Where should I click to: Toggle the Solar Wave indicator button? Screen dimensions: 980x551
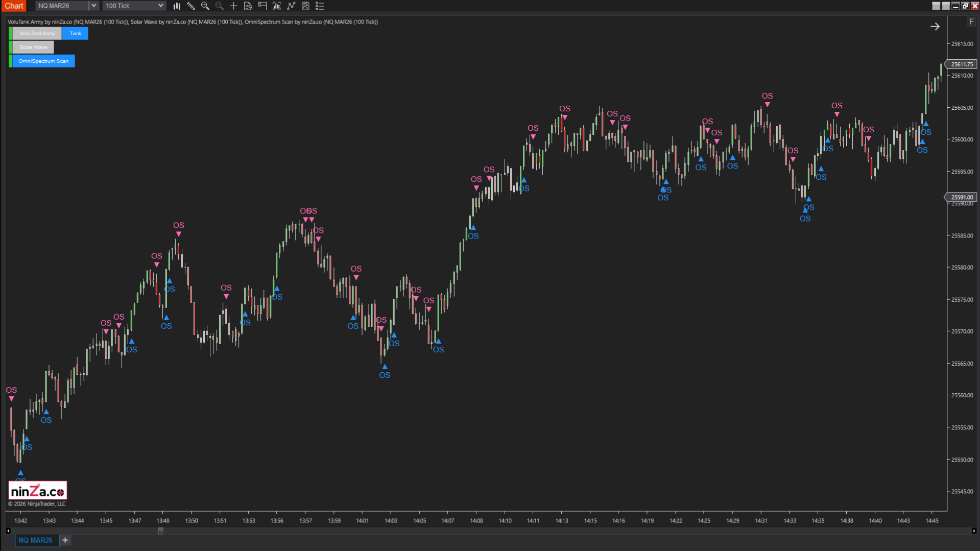coord(33,47)
